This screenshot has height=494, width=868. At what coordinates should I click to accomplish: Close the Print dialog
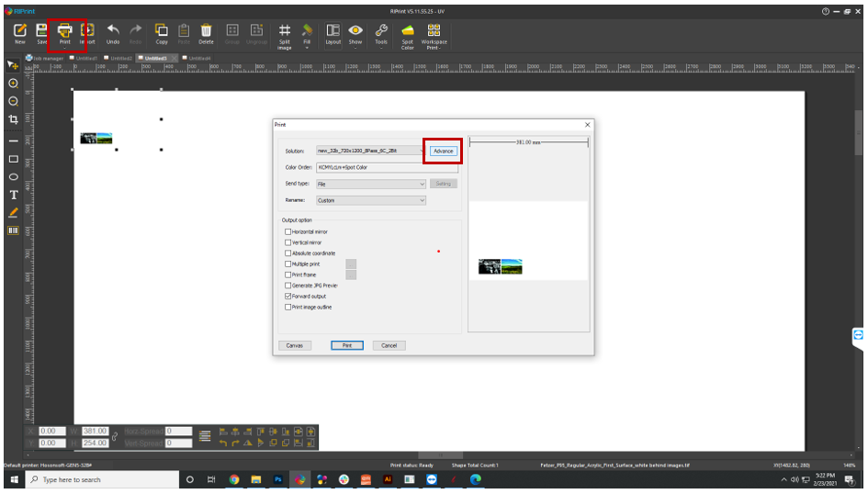(587, 125)
